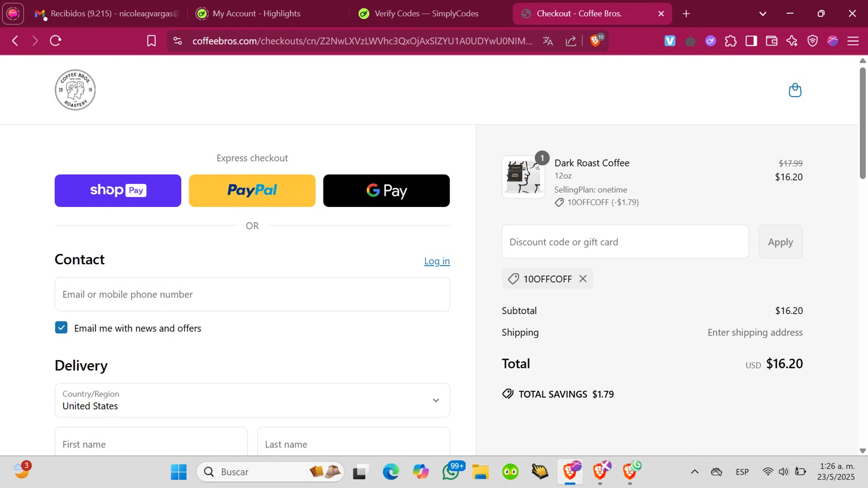
Task: Reload the checkout page
Action: pyautogui.click(x=56, y=41)
